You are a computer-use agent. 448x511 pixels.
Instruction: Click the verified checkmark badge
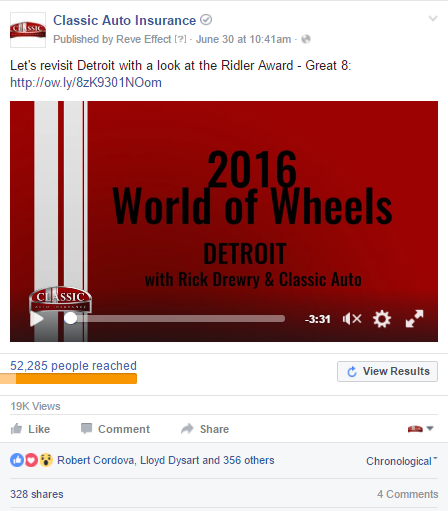206,20
